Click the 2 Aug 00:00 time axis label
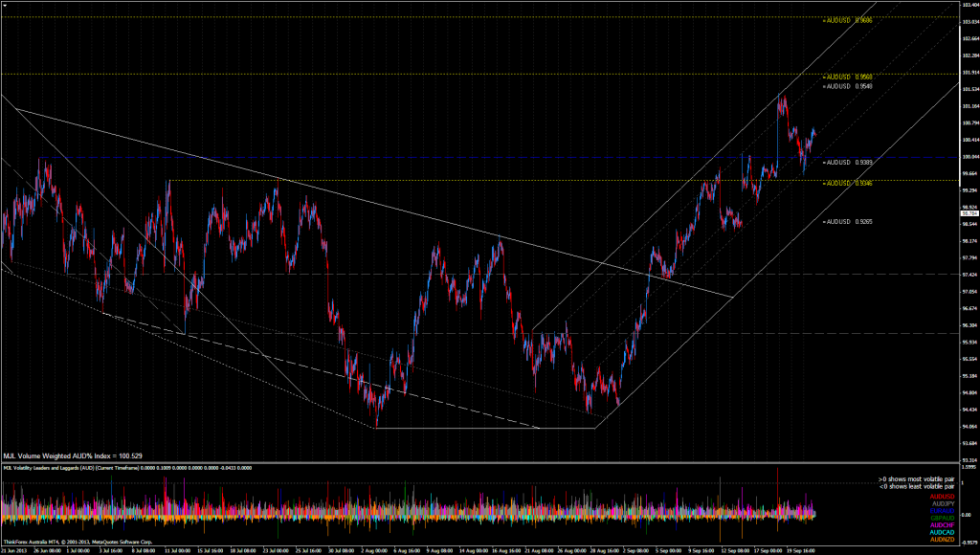This screenshot has height=555, width=980. point(374,550)
